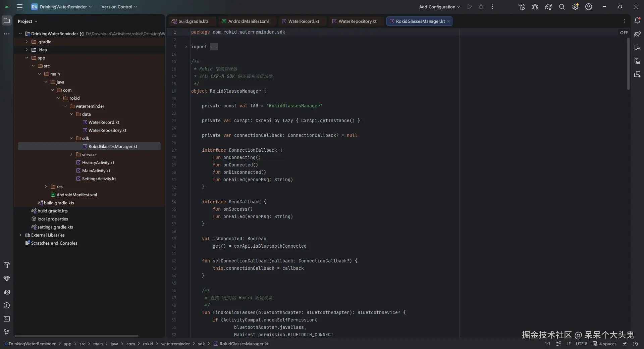Open MainActivity.kt from project tree
This screenshot has height=349, width=644.
pos(96,170)
